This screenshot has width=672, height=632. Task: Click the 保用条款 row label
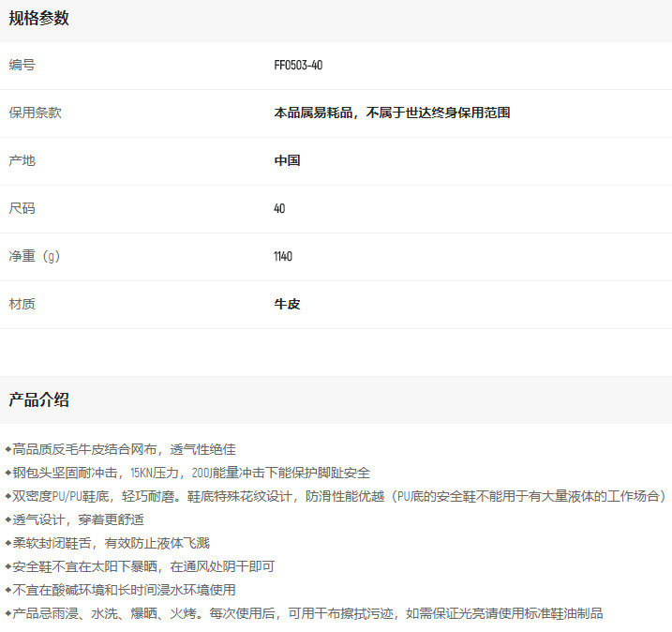point(36,113)
